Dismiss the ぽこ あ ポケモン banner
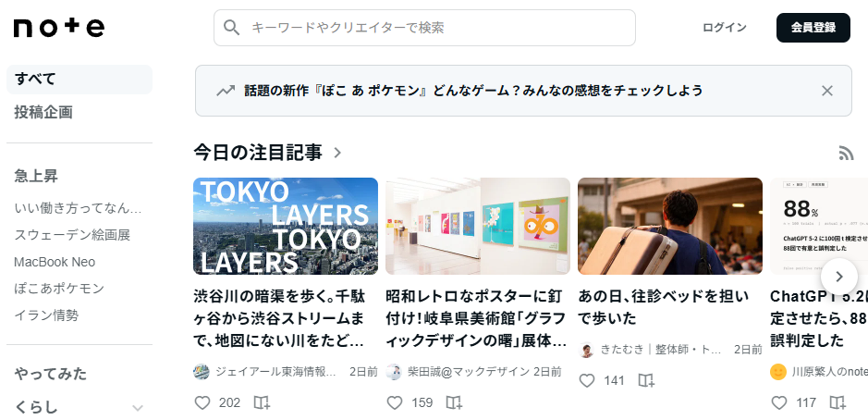868x420 pixels. pos(827,91)
